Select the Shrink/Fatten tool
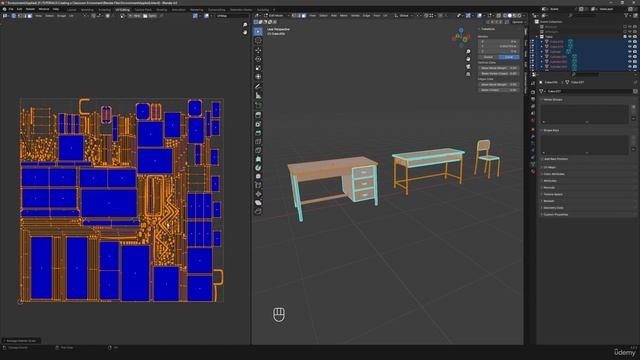This screenshot has height=360, width=640. (x=258, y=194)
